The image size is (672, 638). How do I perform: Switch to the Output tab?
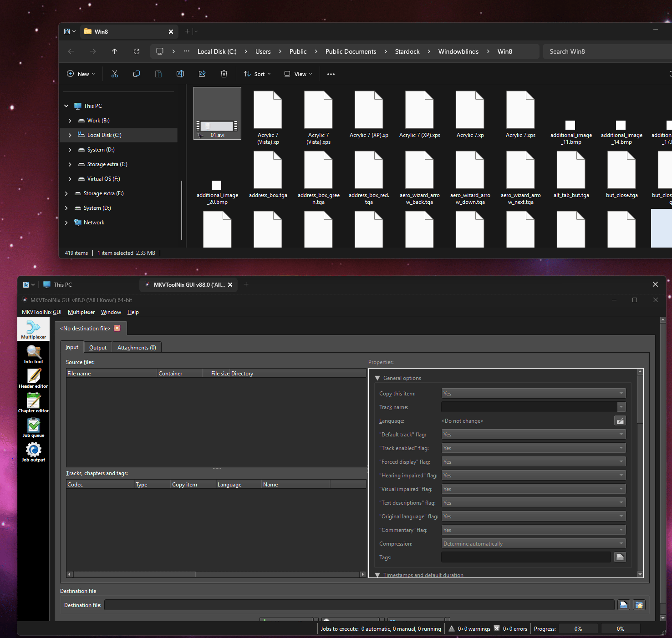click(98, 348)
